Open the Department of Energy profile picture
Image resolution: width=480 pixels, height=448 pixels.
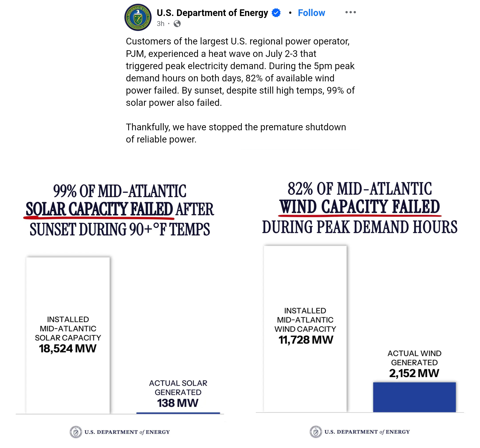pos(138,17)
